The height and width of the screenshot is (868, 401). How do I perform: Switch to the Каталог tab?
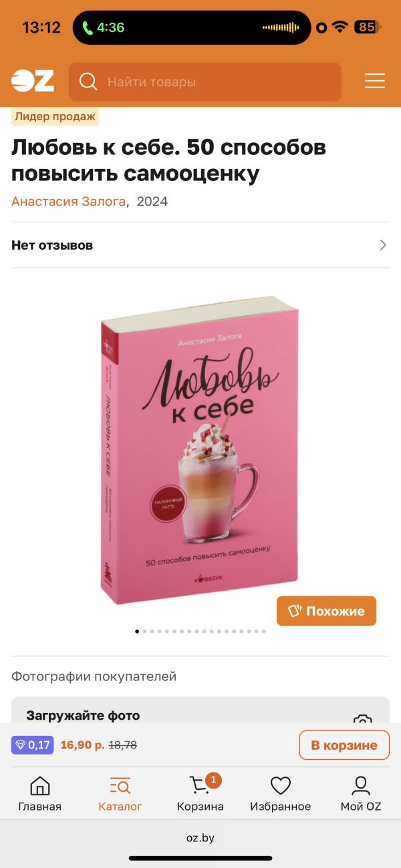[x=120, y=793]
